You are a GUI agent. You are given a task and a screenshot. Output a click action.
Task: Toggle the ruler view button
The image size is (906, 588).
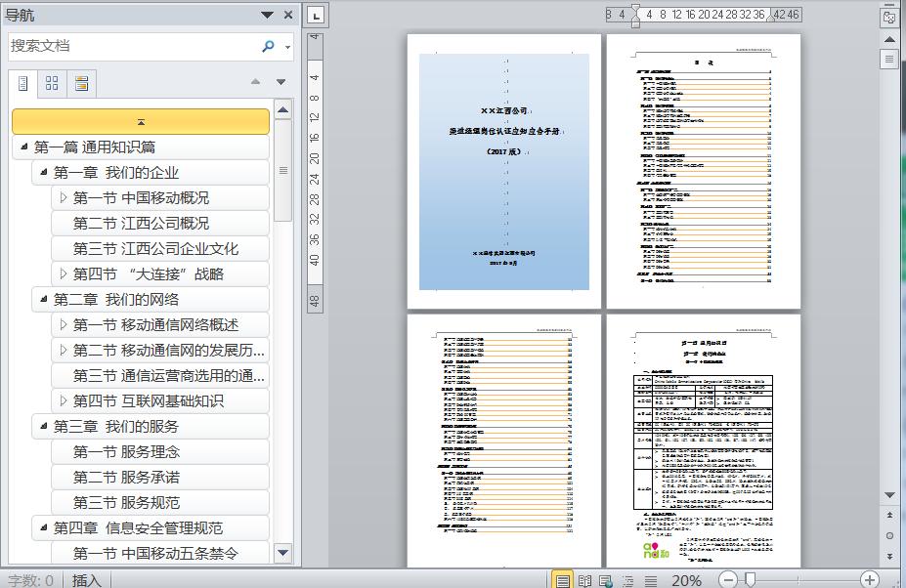889,18
